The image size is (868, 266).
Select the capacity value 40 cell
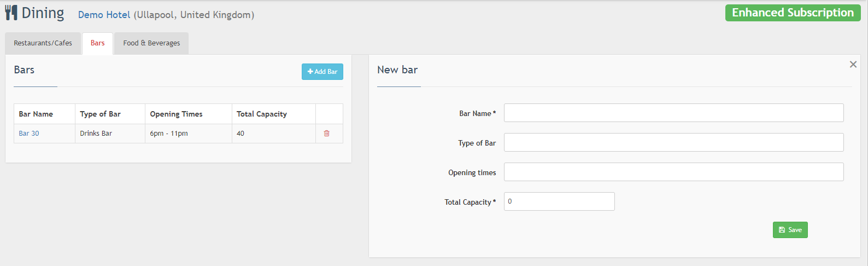point(274,134)
